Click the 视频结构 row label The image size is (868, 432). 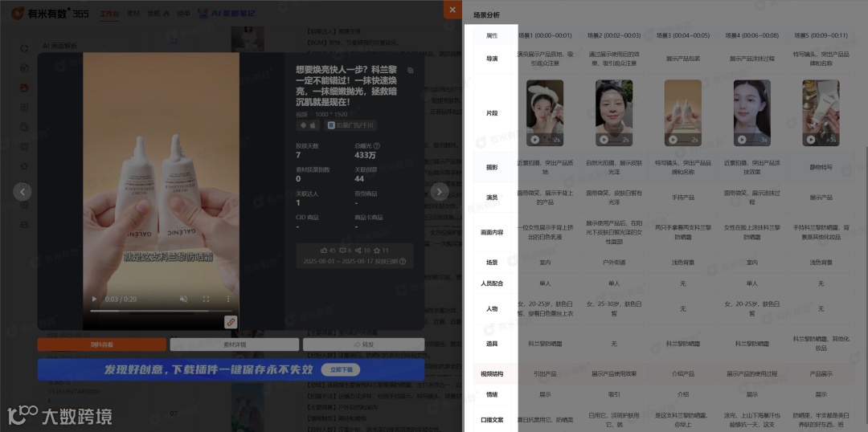[492, 374]
